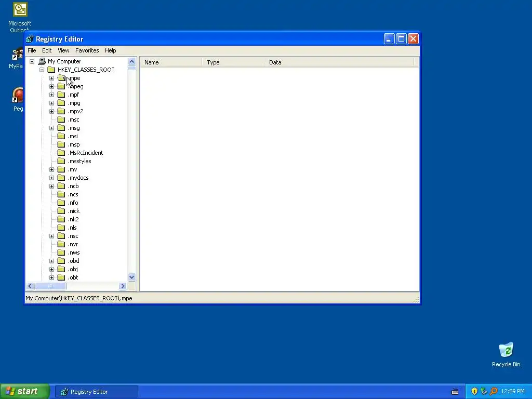Screen dimensions: 532x399
Task: Expand the .ncb key
Action: coord(51,186)
